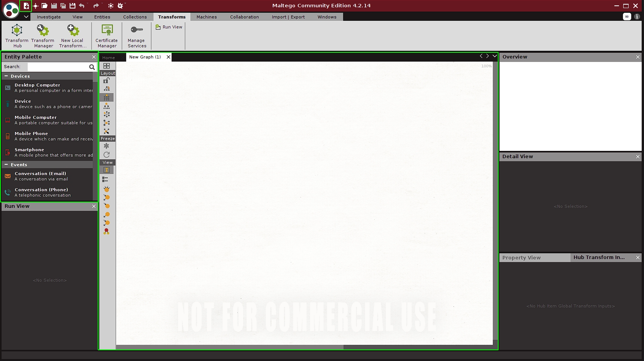Toggle the layout lock padlock icon
644x361 pixels.
pyautogui.click(x=107, y=80)
